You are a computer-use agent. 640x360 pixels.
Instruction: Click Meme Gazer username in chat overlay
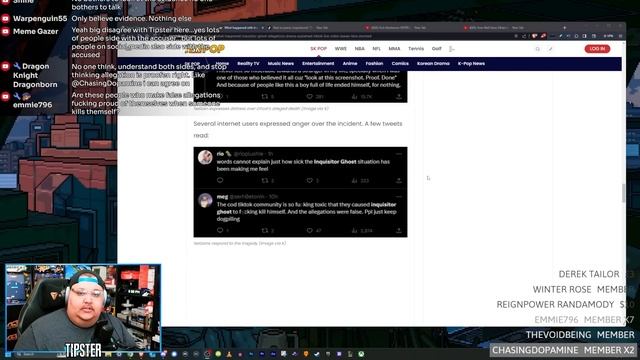pos(36,31)
